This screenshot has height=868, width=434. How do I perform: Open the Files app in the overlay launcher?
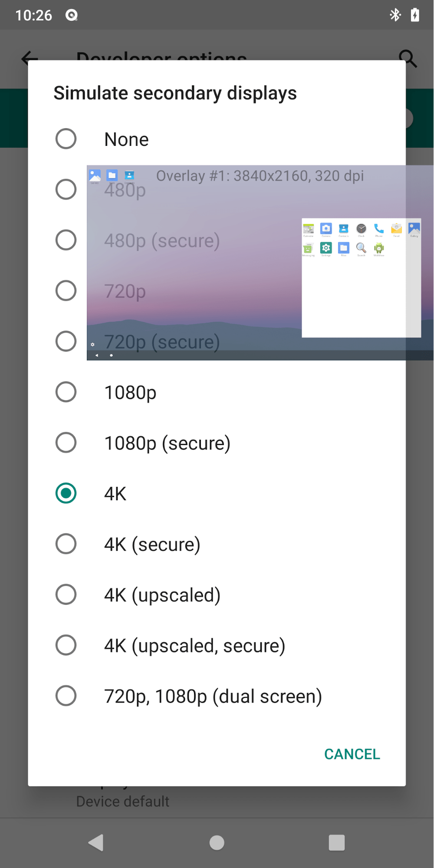click(x=343, y=248)
